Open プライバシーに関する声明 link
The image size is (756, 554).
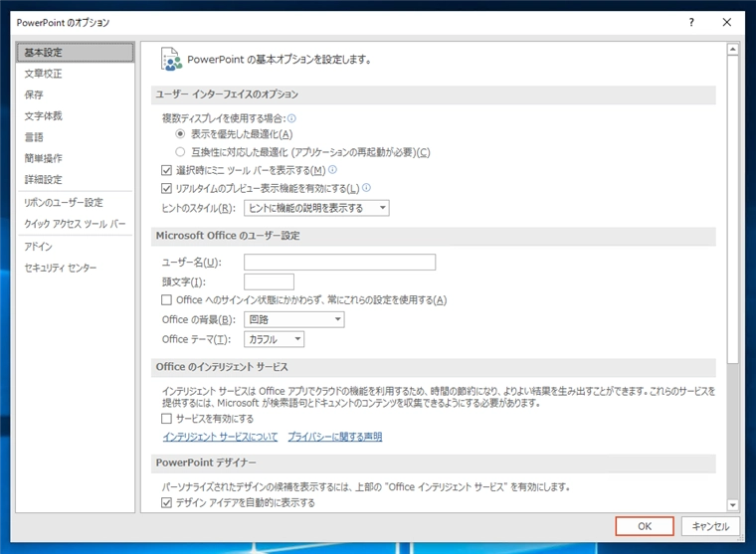(335, 437)
